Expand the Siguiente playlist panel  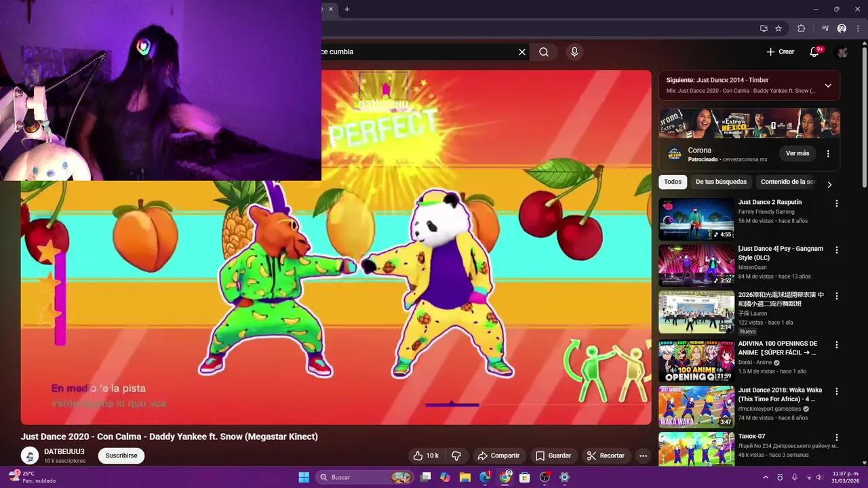828,85
